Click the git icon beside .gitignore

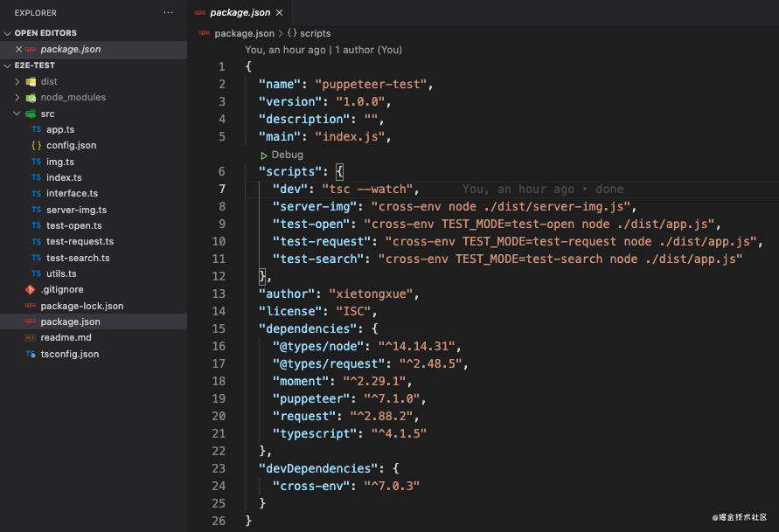coord(31,289)
